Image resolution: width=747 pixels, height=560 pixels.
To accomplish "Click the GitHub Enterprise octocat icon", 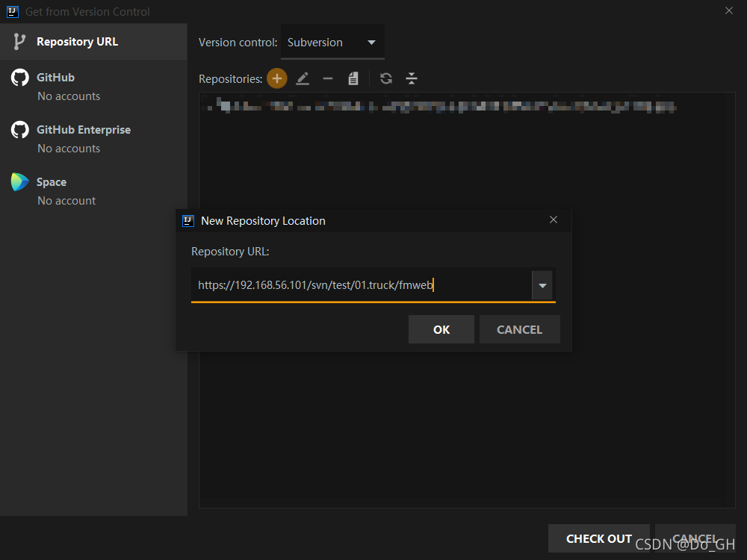I will point(20,129).
